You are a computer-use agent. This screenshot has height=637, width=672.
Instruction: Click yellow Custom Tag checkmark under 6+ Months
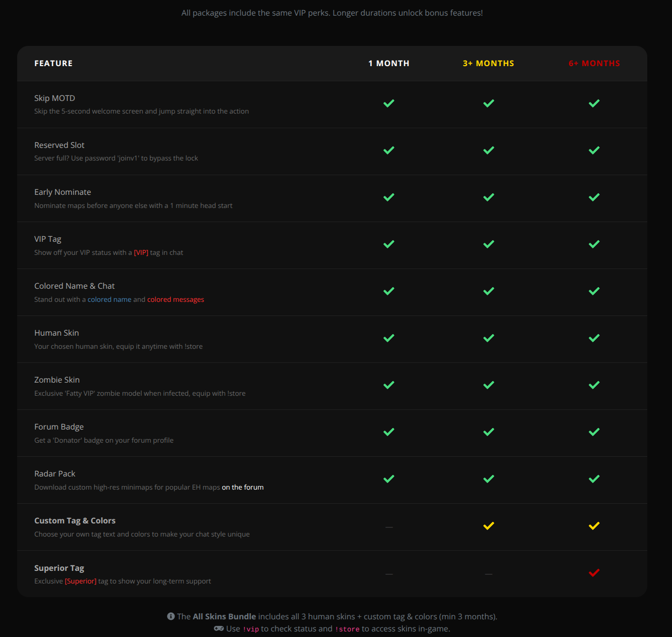[x=594, y=526]
